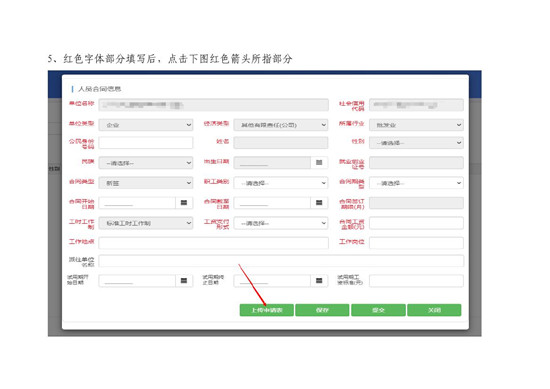Viewport: 550px width, 389px height.
Task: Click the 上传申请表 button
Action: coord(267,310)
